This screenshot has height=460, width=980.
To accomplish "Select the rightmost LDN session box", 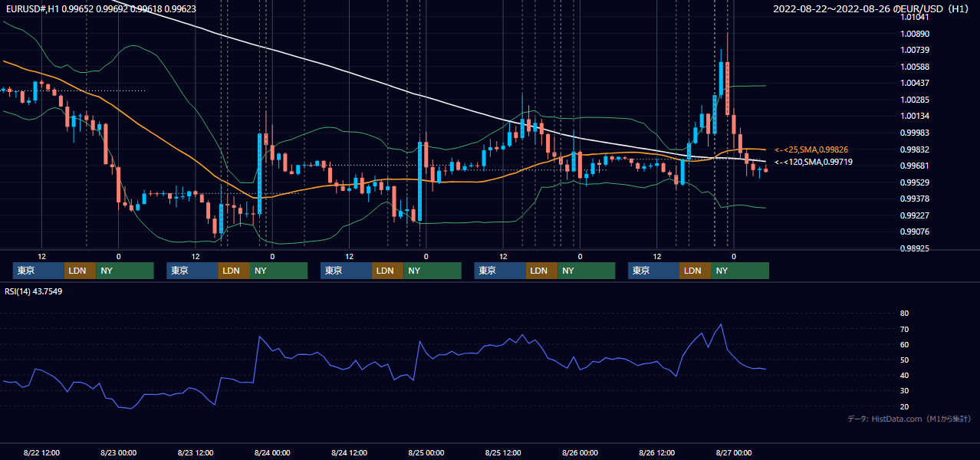I will click(x=695, y=271).
